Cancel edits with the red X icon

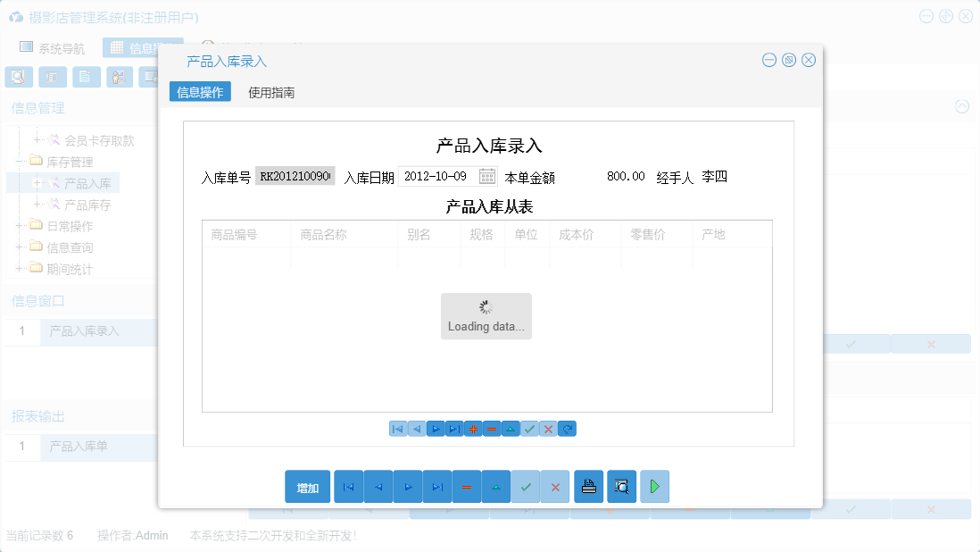tap(548, 429)
